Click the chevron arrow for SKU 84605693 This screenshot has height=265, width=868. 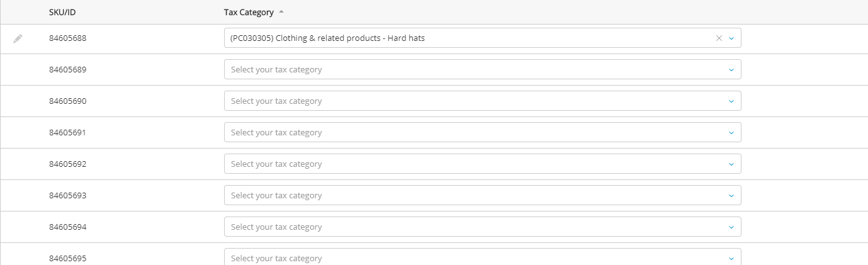click(x=731, y=196)
